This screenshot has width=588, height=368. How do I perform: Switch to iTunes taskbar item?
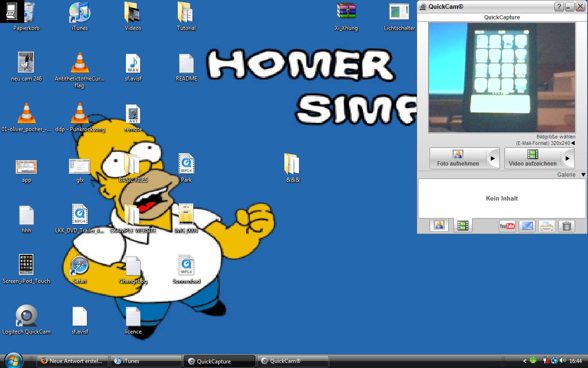pyautogui.click(x=146, y=361)
